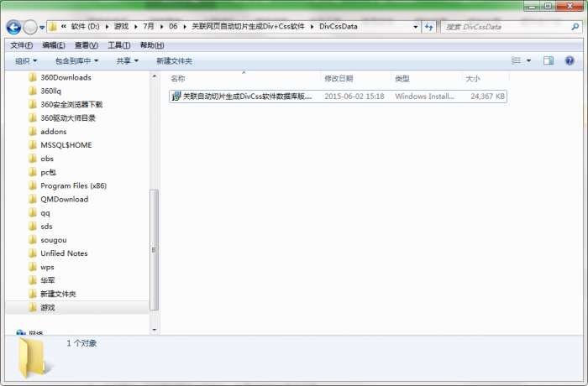
Task: Open the view options dropdown arrow
Action: click(528, 60)
